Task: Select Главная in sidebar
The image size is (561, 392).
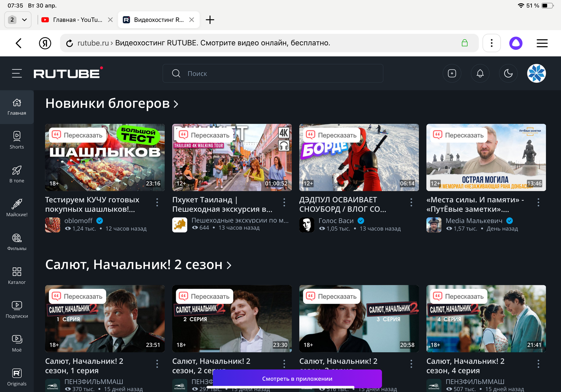Action: 17,107
